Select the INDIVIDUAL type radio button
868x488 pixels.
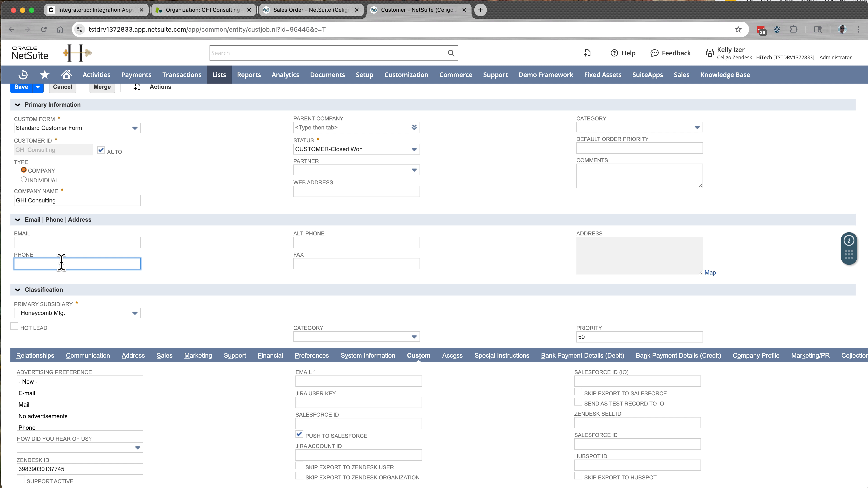coord(24,180)
